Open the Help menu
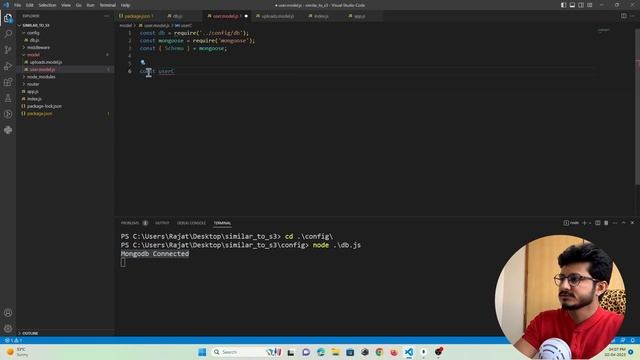This screenshot has height=360, width=640. 125,5
